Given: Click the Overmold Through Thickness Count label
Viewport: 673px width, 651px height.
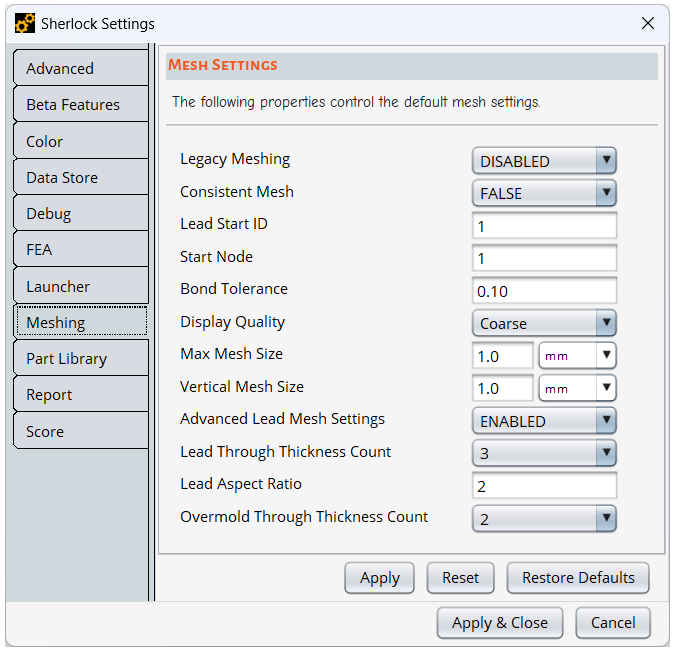Looking at the screenshot, I should click(x=304, y=517).
